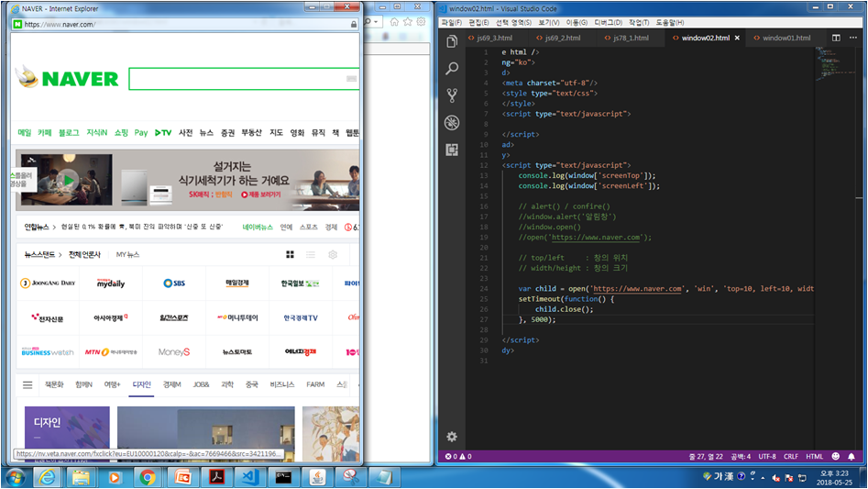Close the window02.html tab

737,38
